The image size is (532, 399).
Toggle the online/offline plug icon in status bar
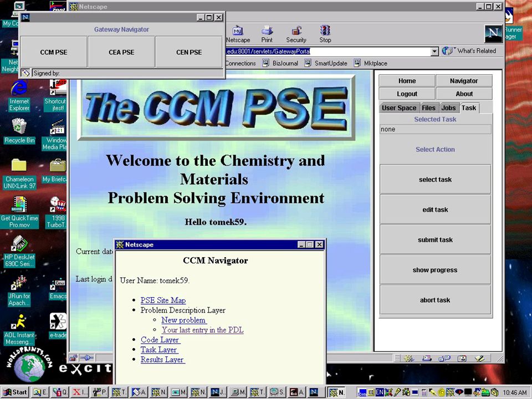click(86, 357)
